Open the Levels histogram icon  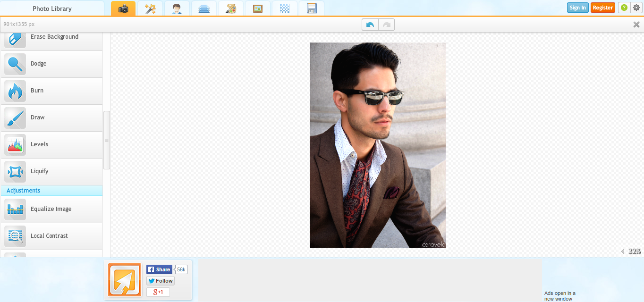pyautogui.click(x=15, y=145)
